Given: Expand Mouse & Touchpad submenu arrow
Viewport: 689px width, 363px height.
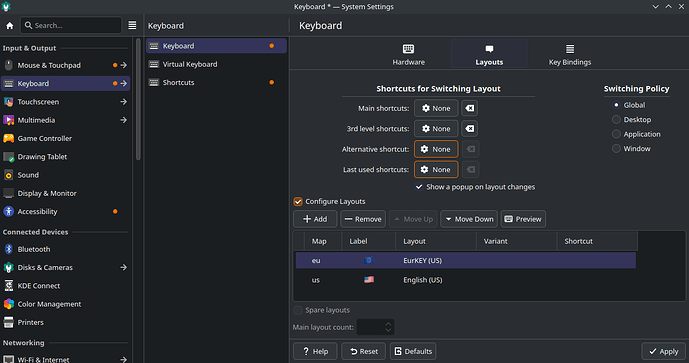Looking at the screenshot, I should (x=123, y=65).
